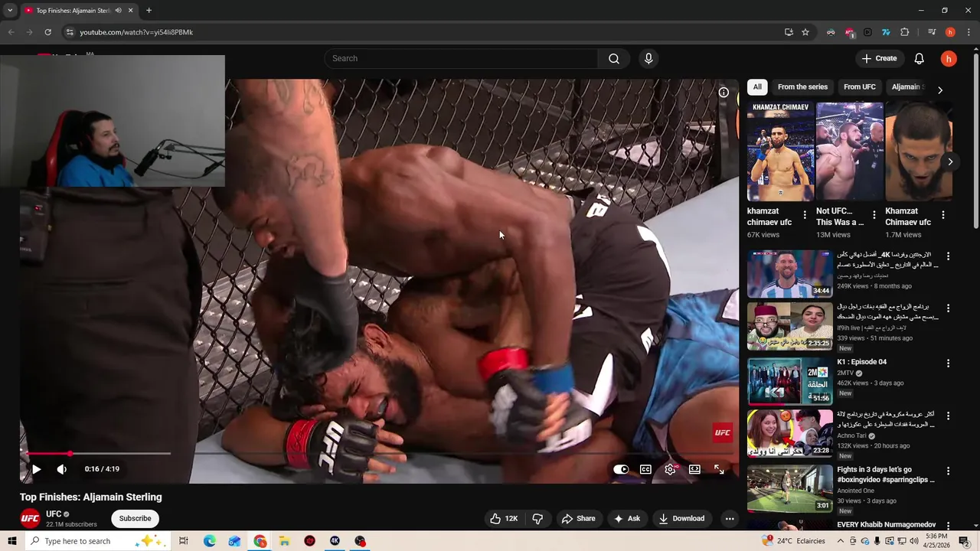Open the browser tab search dropdown
980x551 pixels.
[10, 10]
